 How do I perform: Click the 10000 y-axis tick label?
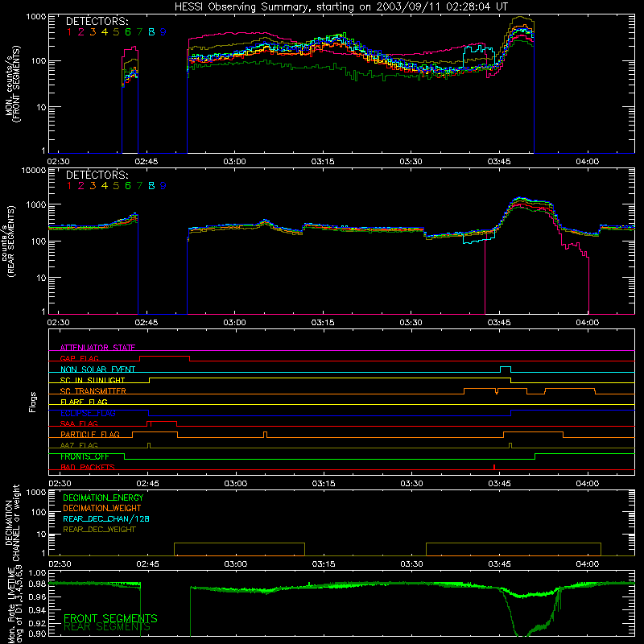point(34,170)
